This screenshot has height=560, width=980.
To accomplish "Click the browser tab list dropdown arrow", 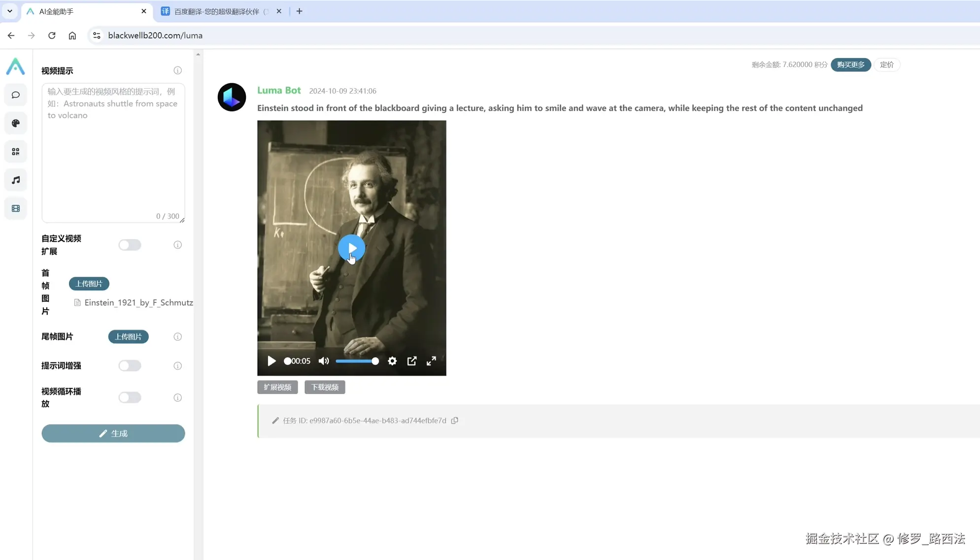I will tap(10, 11).
